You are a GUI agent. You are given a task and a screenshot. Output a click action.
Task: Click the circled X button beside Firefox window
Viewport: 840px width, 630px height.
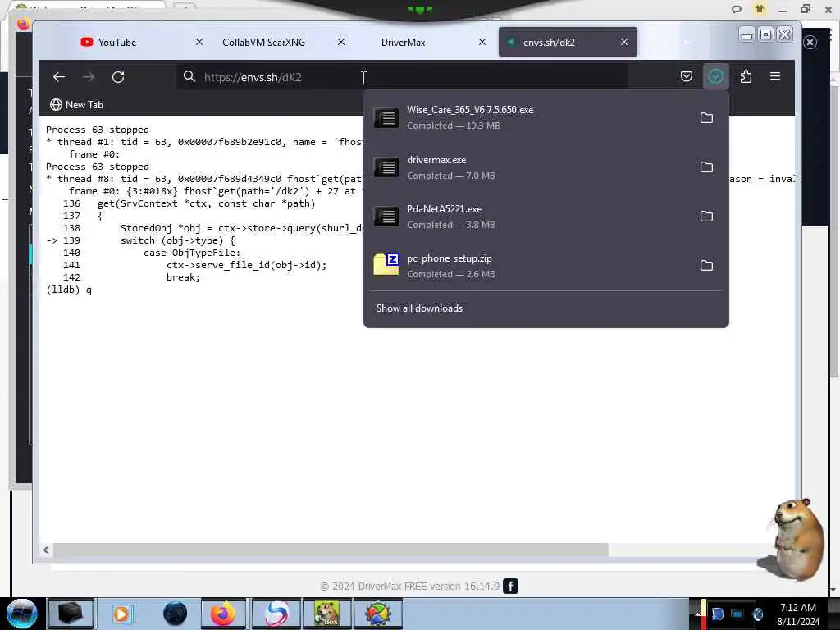tap(810, 43)
